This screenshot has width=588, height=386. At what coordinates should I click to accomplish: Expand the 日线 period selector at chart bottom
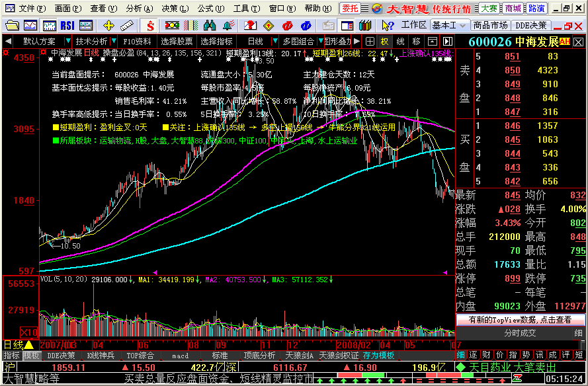point(19,345)
